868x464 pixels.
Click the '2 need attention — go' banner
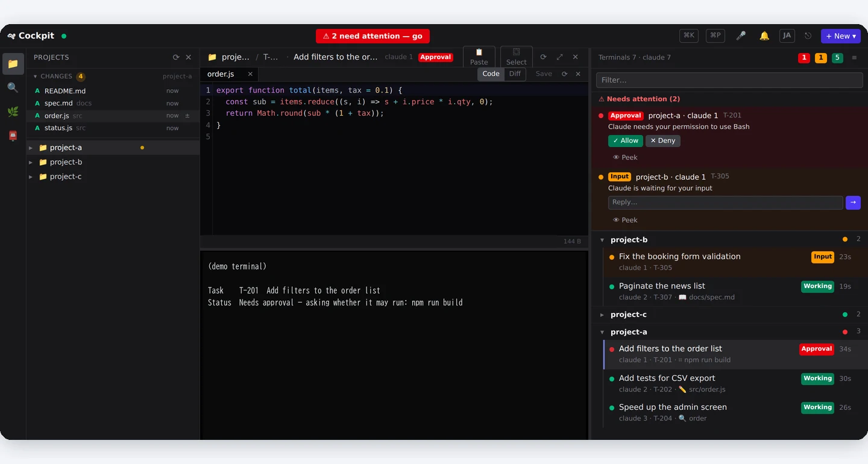coord(373,36)
